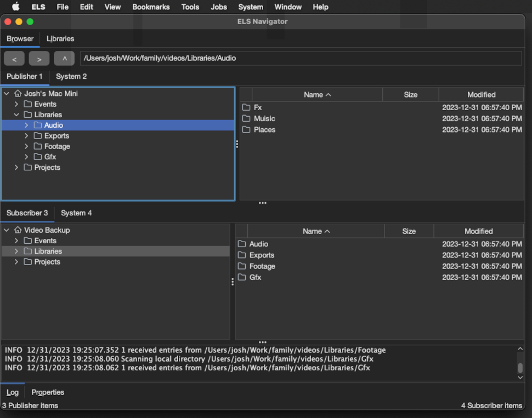
Task: Select the Browser tab
Action: [x=20, y=39]
